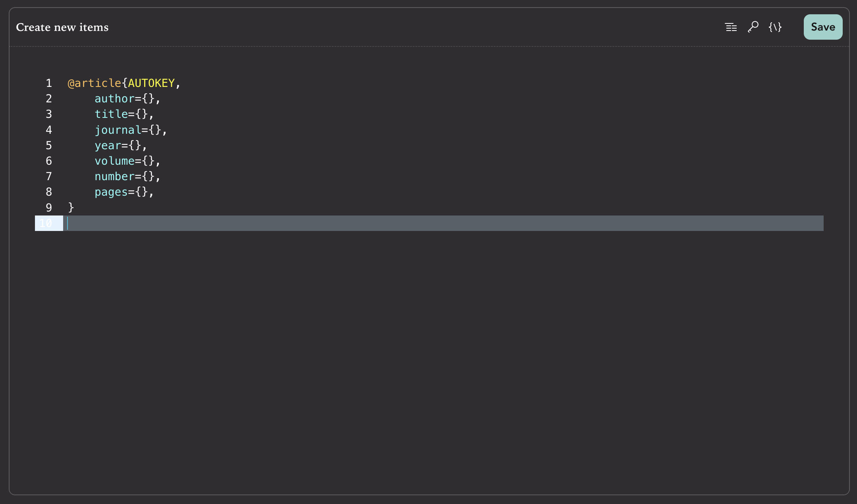Click line number 5 in the gutter

(49, 145)
